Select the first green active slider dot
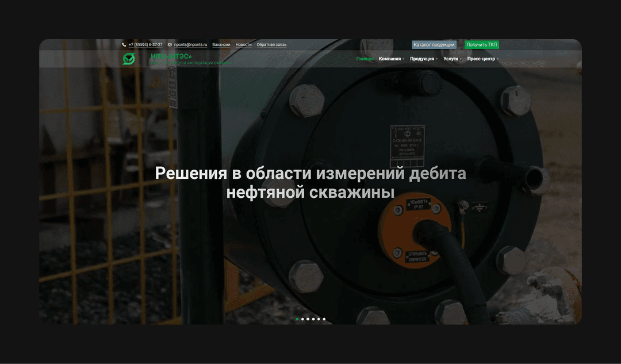 click(297, 319)
